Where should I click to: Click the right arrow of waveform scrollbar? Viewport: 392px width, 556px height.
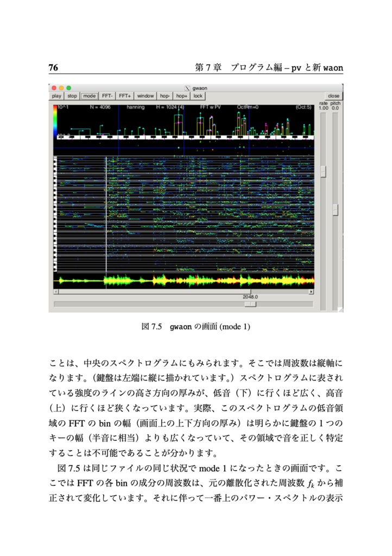tap(311, 292)
